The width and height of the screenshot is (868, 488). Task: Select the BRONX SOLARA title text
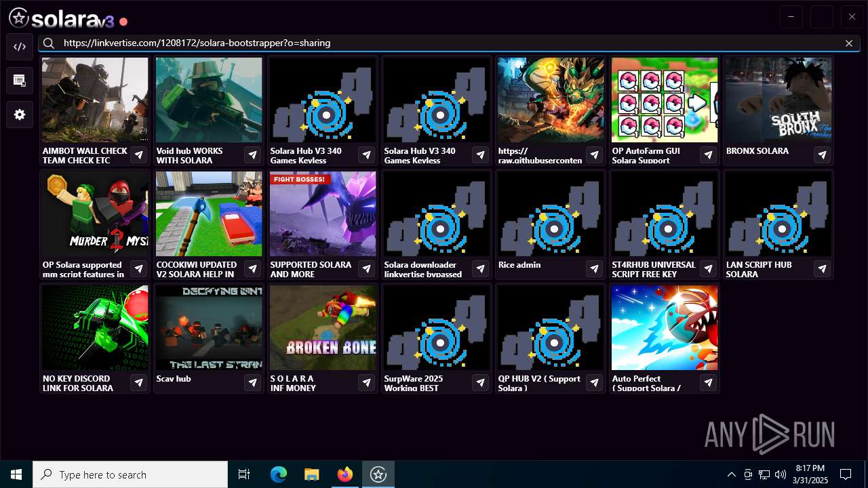pos(757,151)
